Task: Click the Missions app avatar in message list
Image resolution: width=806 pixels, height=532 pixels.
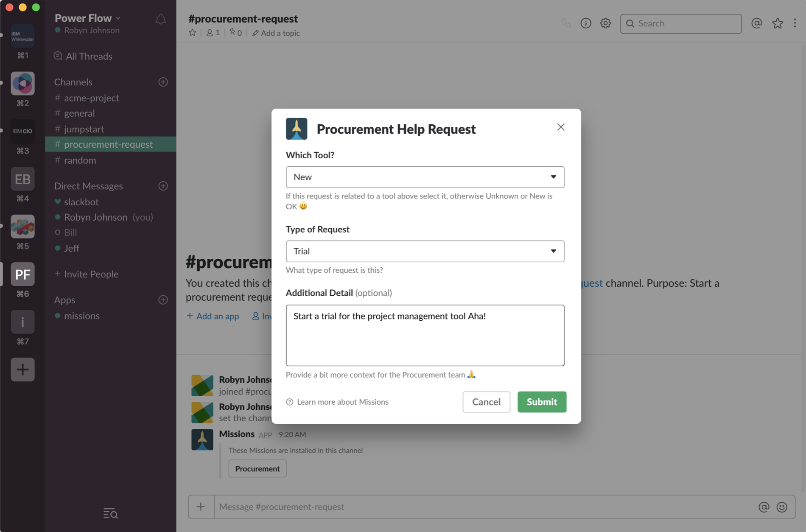Action: (x=202, y=440)
